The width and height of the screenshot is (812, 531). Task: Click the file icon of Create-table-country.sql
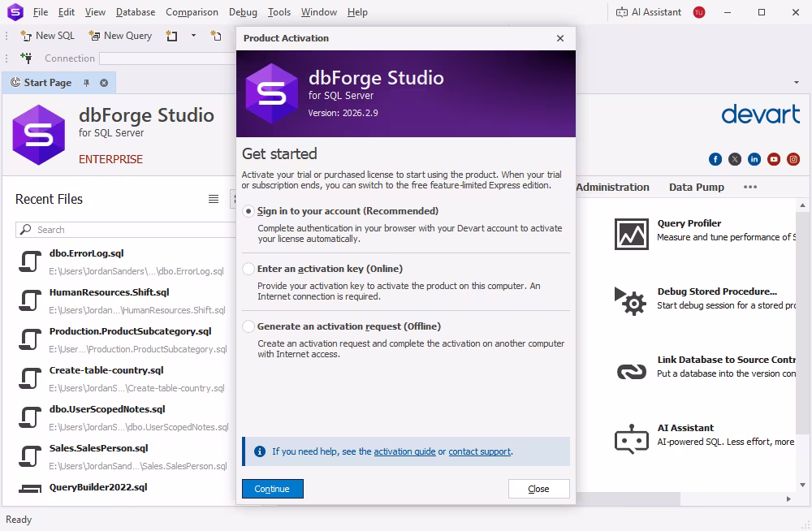pyautogui.click(x=30, y=378)
